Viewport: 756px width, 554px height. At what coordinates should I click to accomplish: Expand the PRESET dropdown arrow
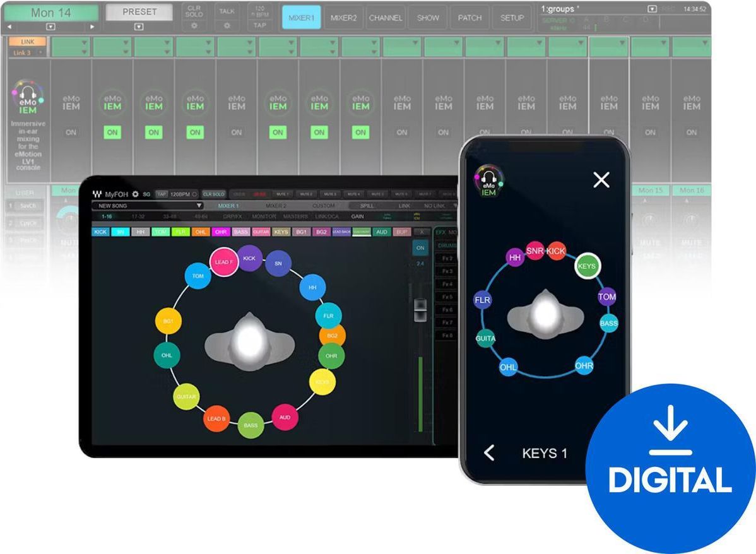(x=139, y=27)
